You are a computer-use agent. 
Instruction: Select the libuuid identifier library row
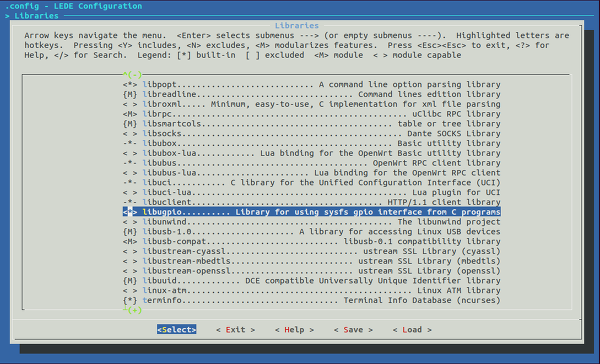(x=321, y=281)
